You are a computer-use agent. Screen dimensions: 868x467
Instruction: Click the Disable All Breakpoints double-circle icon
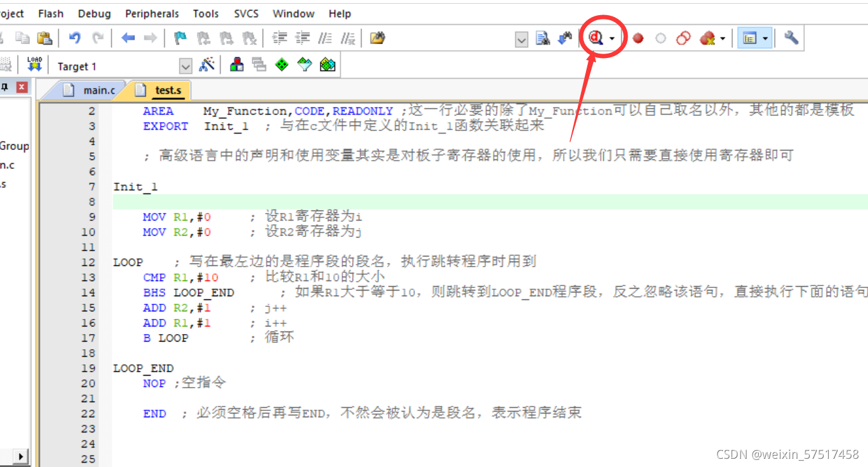(683, 38)
